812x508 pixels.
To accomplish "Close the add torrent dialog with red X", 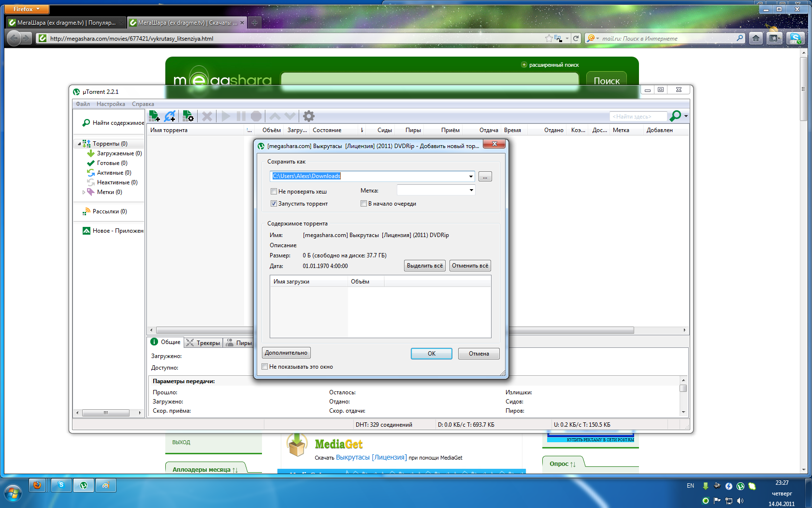I will tap(494, 144).
